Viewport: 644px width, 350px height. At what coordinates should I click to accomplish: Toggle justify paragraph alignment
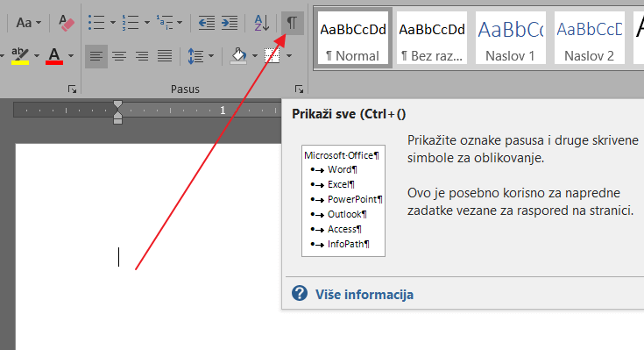[165, 56]
